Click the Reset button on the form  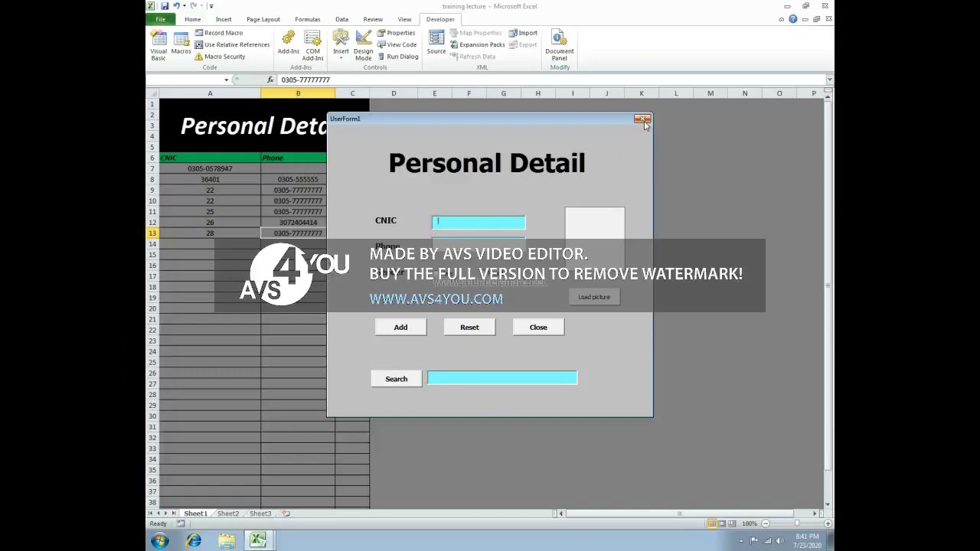click(469, 328)
